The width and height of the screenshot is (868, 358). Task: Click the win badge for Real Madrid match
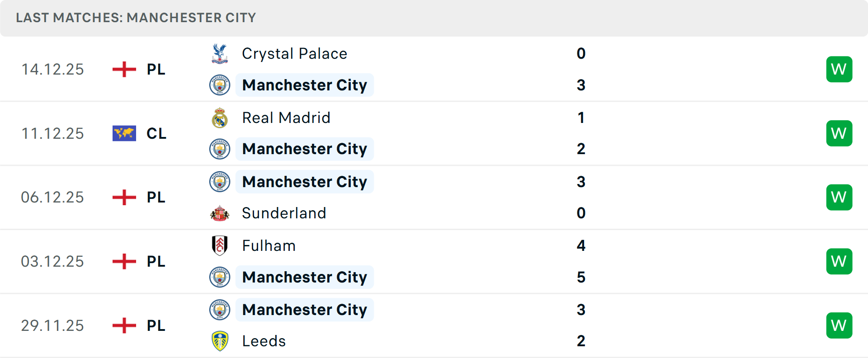[839, 133]
